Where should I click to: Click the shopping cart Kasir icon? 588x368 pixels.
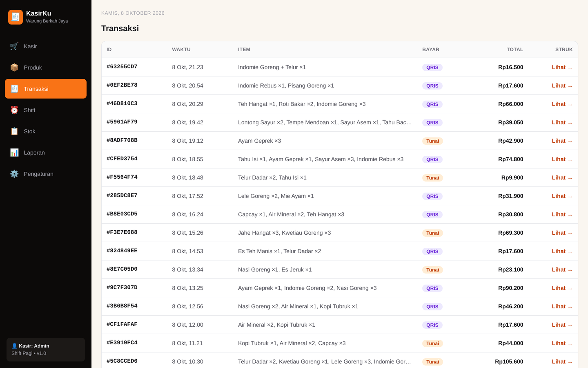(x=14, y=46)
